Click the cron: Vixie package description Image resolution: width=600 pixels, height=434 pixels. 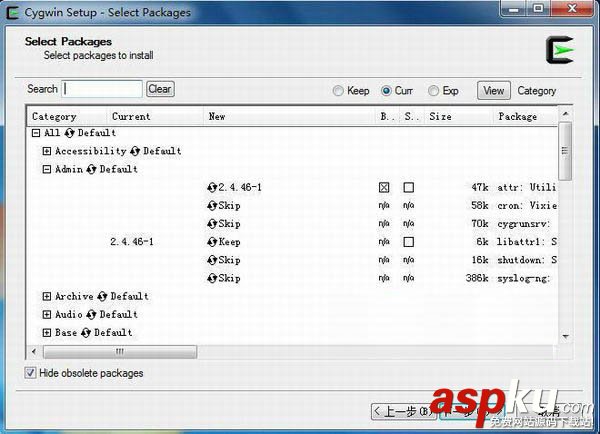pos(527,206)
